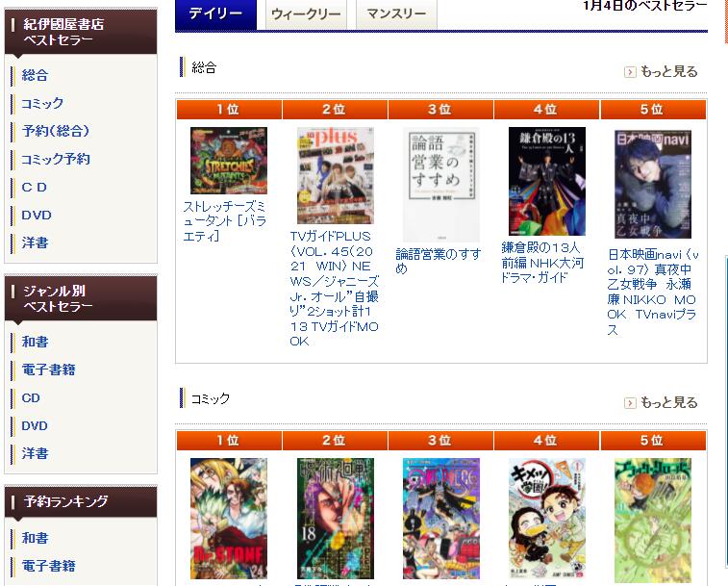Open the TVガイドPLUS magazine cover
The height and width of the screenshot is (586, 728).
click(336, 176)
